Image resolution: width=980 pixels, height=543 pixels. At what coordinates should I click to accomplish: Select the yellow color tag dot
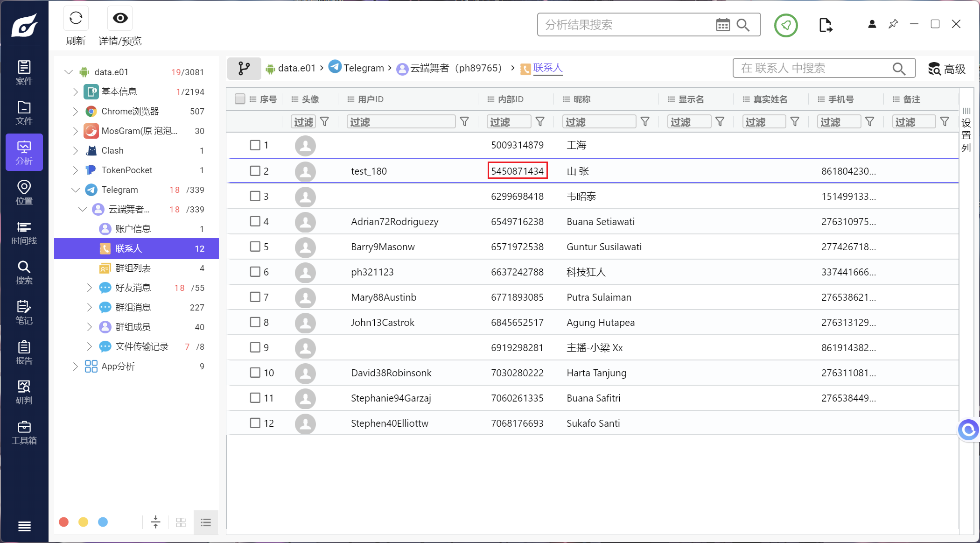[x=83, y=522]
